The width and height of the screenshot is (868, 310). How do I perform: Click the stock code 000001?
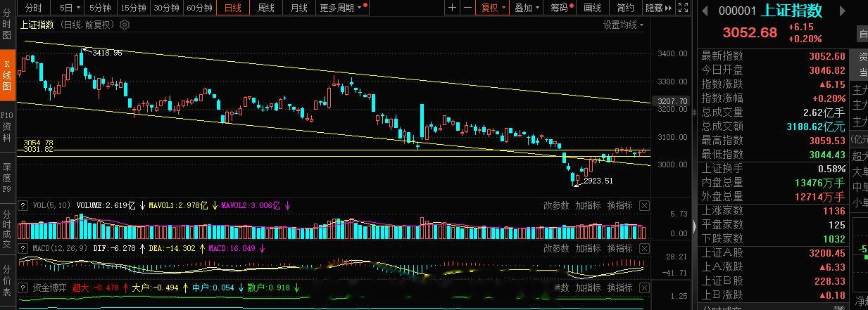pos(737,11)
